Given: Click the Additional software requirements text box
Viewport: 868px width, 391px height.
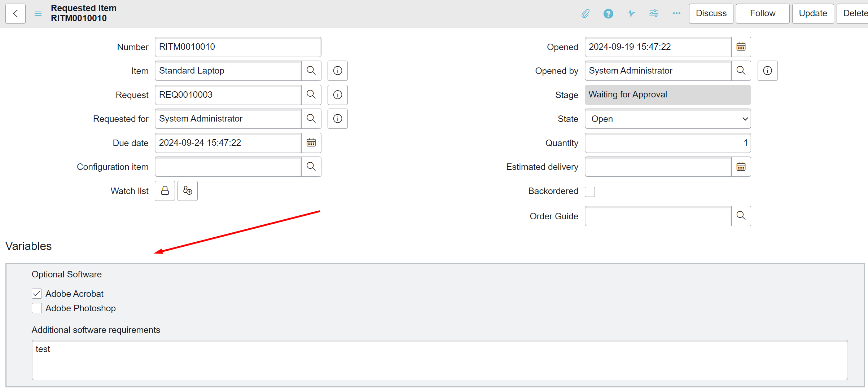Looking at the screenshot, I should [439, 360].
